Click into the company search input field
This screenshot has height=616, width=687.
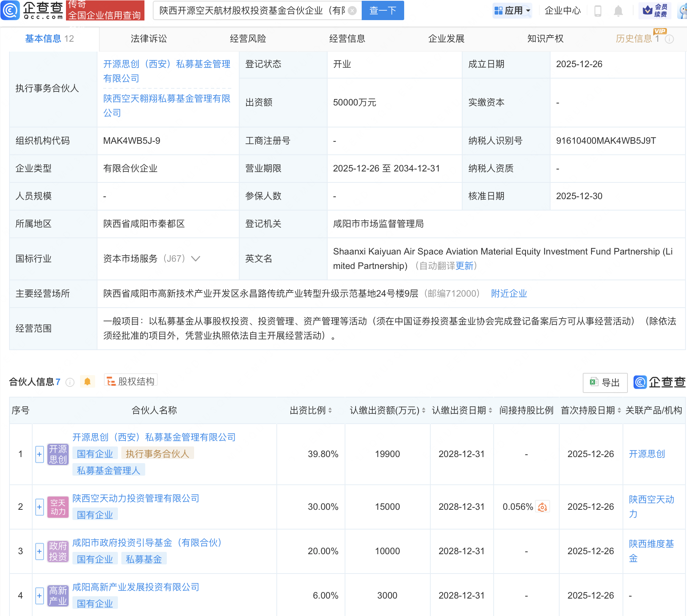pyautogui.click(x=251, y=11)
